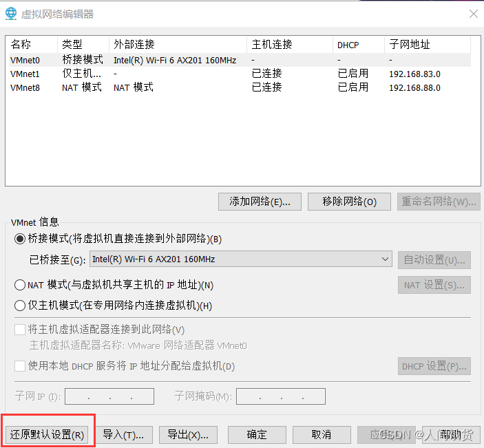Viewport: 484px width, 448px height.
Task: Toggle connect host virtual adapter checkbox
Action: point(20,330)
